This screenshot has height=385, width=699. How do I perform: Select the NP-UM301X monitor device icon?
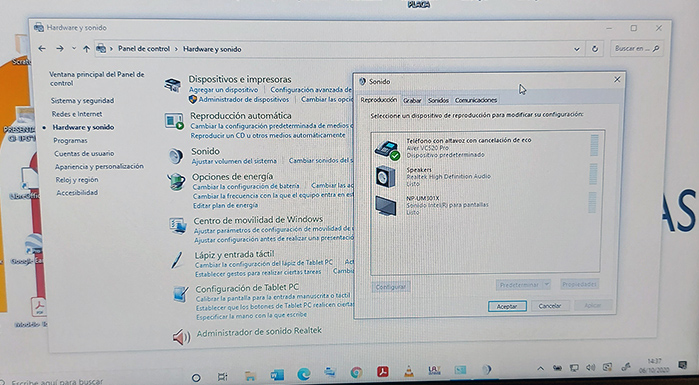coord(386,206)
